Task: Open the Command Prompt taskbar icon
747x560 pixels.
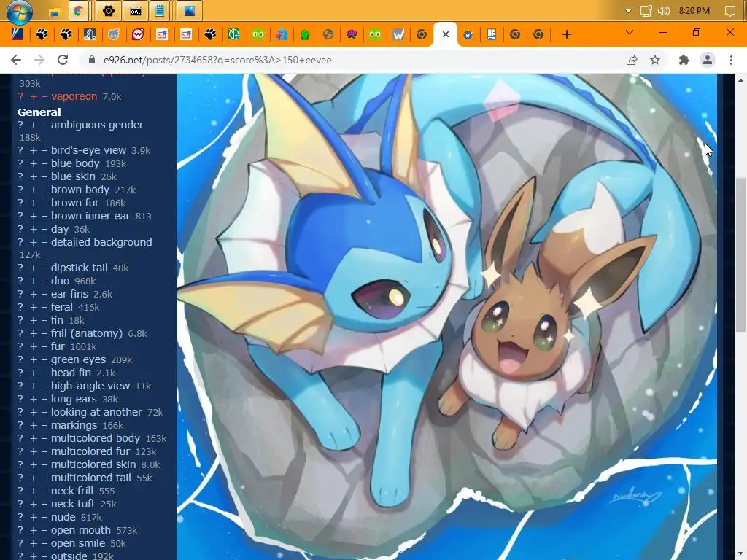Action: pyautogui.click(x=135, y=11)
